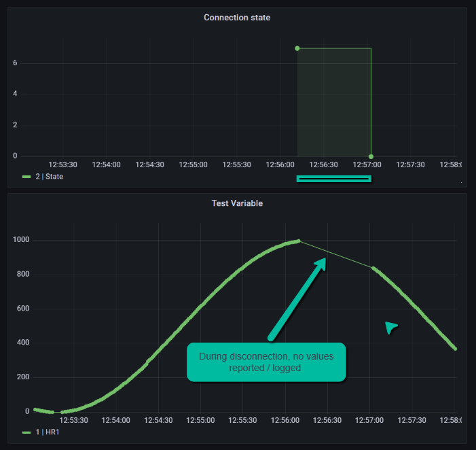Click the shaded green area in Connection state
Image resolution: width=476 pixels, height=450 pixels.
(334, 102)
